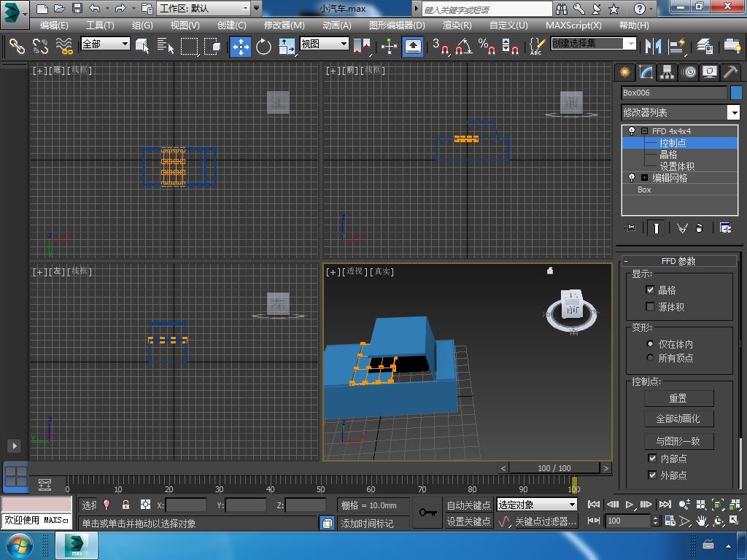Activate the Select and Rotate tool
This screenshot has width=747, height=560.
click(x=263, y=47)
